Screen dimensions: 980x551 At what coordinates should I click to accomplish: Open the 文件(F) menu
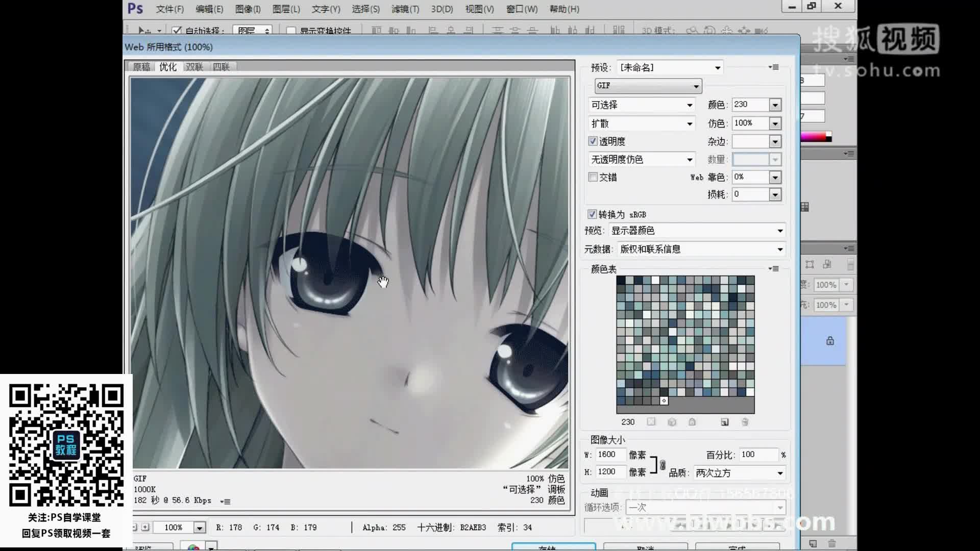tap(170, 9)
